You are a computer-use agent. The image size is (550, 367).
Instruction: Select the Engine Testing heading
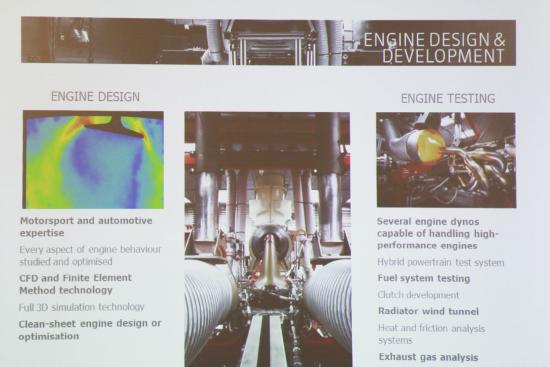tap(448, 99)
